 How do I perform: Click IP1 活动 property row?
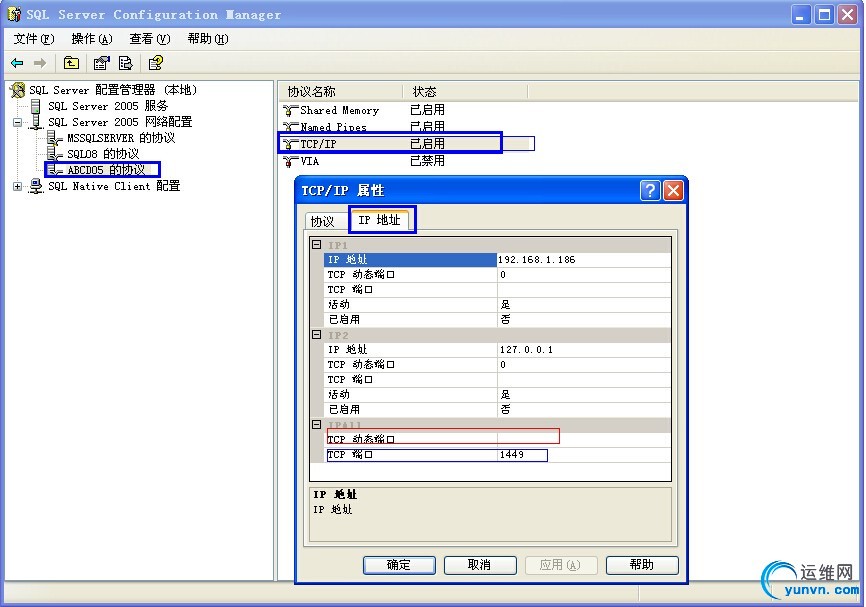497,304
